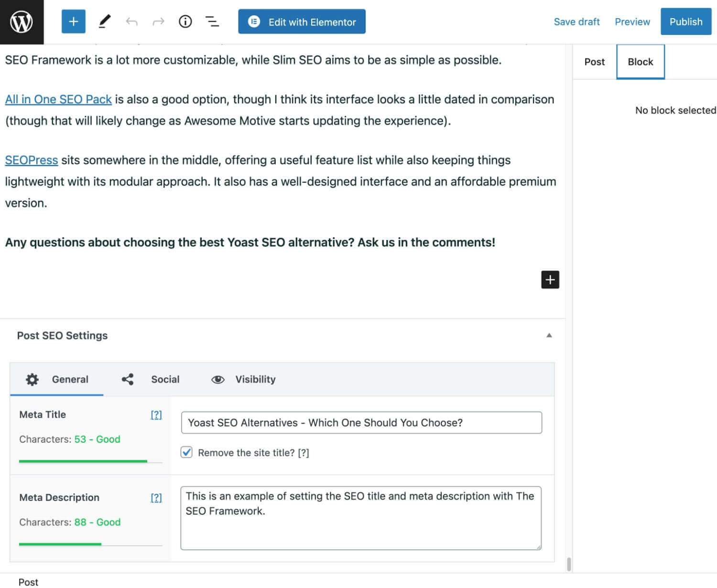Viewport: 717px width, 588px height.
Task: Click the eye icon on Visibility tab
Action: pos(218,380)
